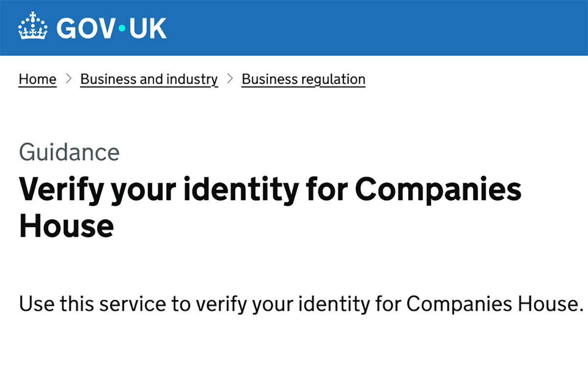The height and width of the screenshot is (392, 588).
Task: Click the "GOV" letters in the header logo
Action: point(86,28)
